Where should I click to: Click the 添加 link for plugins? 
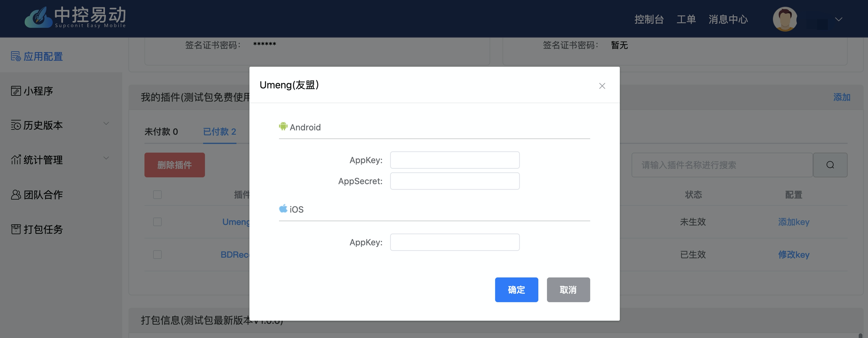tap(842, 97)
